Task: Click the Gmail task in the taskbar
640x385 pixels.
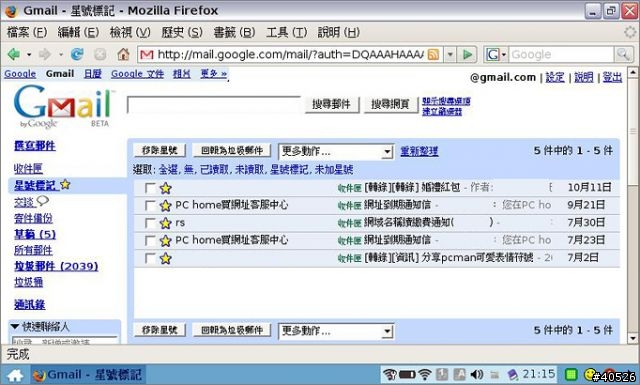Action: pos(88,375)
